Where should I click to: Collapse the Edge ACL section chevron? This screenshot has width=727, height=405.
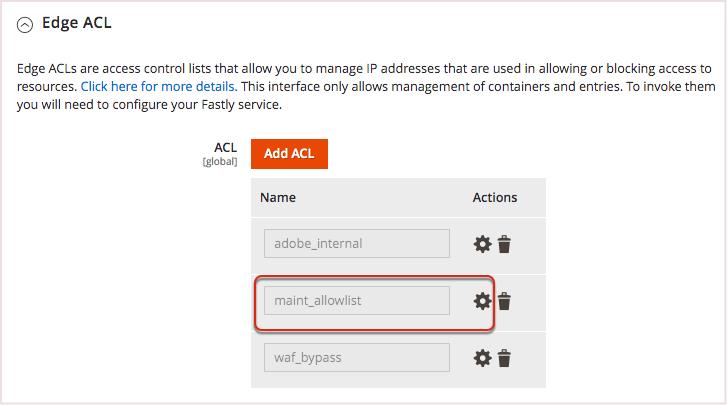point(25,24)
